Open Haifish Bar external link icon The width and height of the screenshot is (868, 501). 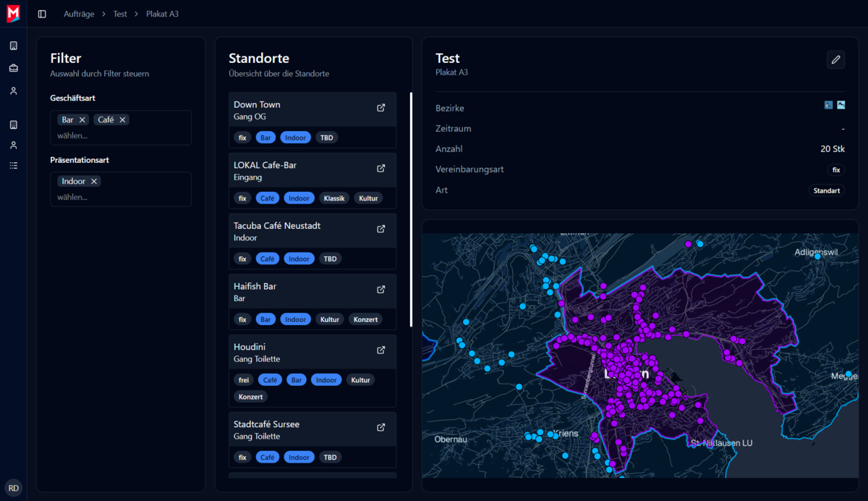(381, 290)
